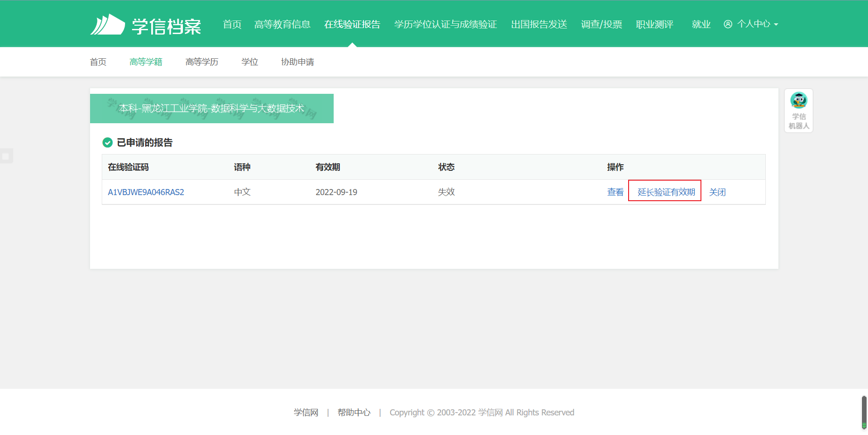Image resolution: width=868 pixels, height=435 pixels.
Task: Click the 操作 column header
Action: (616, 167)
